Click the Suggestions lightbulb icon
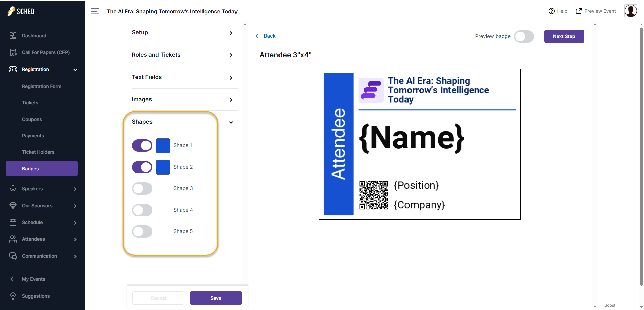This screenshot has height=310, width=644. point(13,296)
